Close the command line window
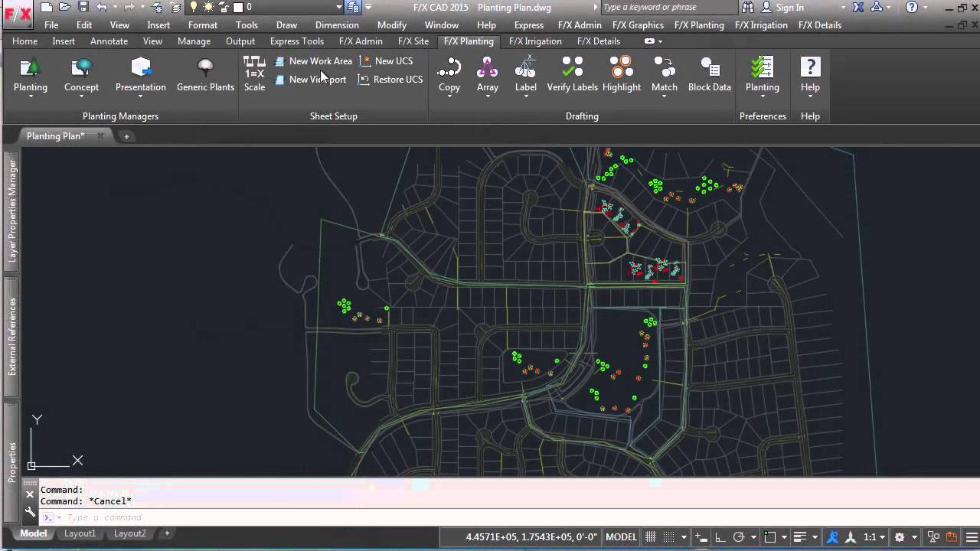 click(30, 494)
